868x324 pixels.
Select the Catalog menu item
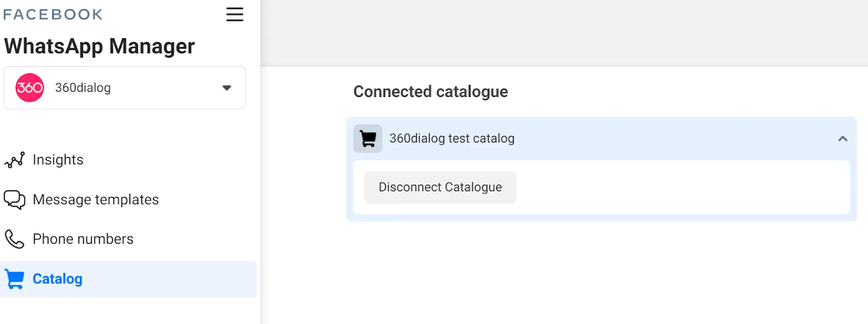pos(129,279)
